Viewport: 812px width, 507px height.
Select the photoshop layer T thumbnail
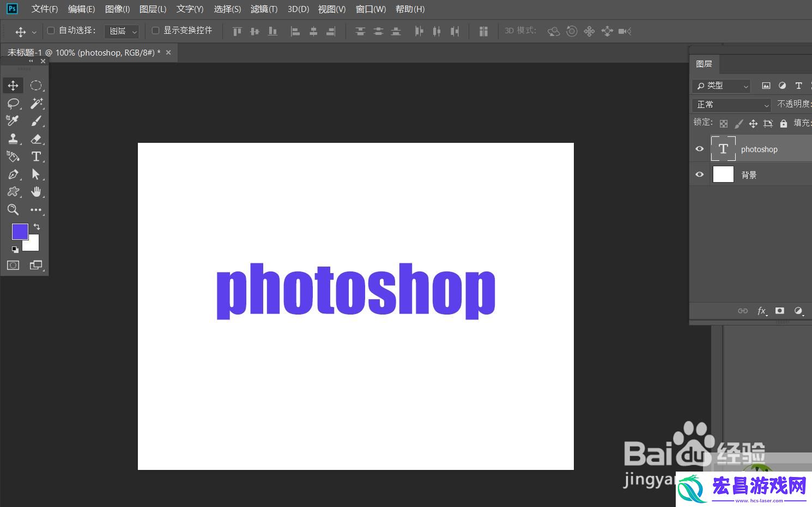click(723, 149)
